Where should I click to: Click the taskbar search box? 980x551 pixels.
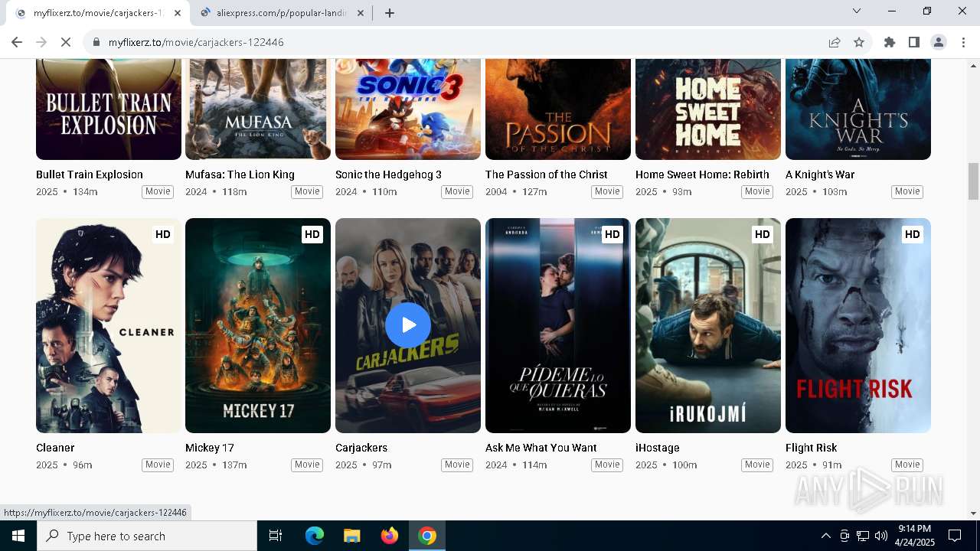(147, 536)
